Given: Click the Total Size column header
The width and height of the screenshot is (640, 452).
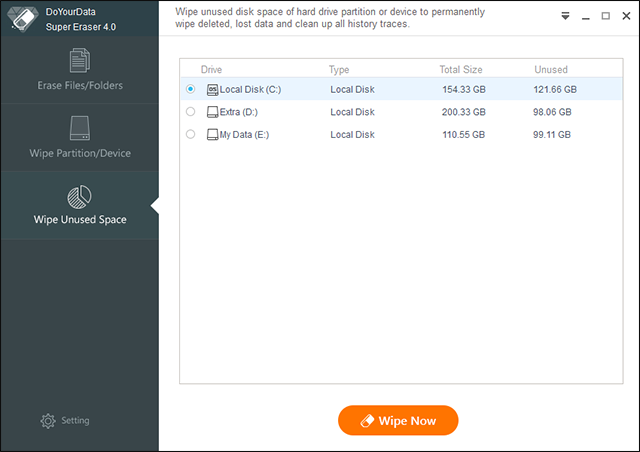Looking at the screenshot, I should [x=461, y=69].
